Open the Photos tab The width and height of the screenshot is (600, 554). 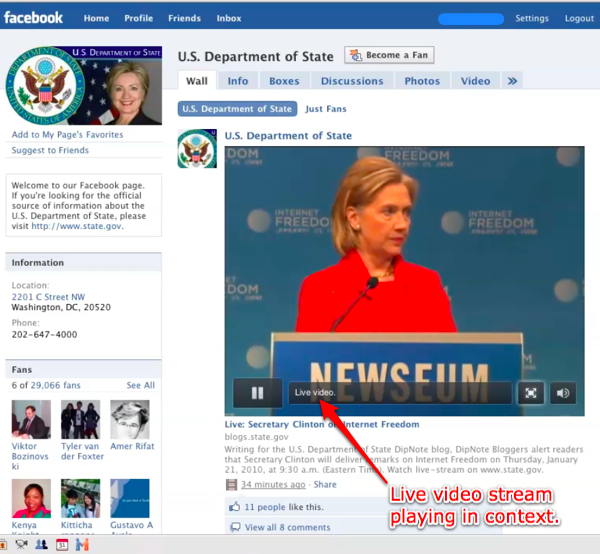point(422,81)
